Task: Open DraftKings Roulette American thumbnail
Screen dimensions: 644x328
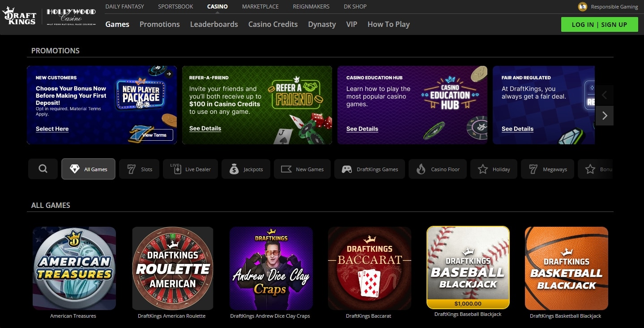Action: coord(172,268)
